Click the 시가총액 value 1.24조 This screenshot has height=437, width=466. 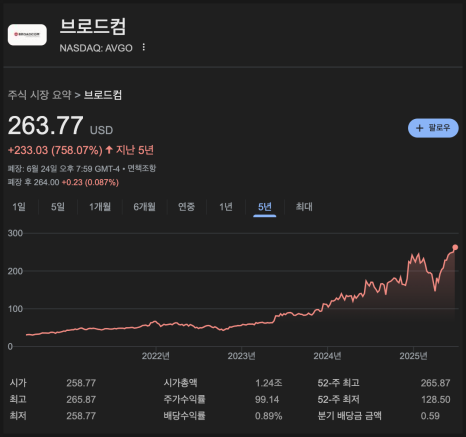click(269, 383)
